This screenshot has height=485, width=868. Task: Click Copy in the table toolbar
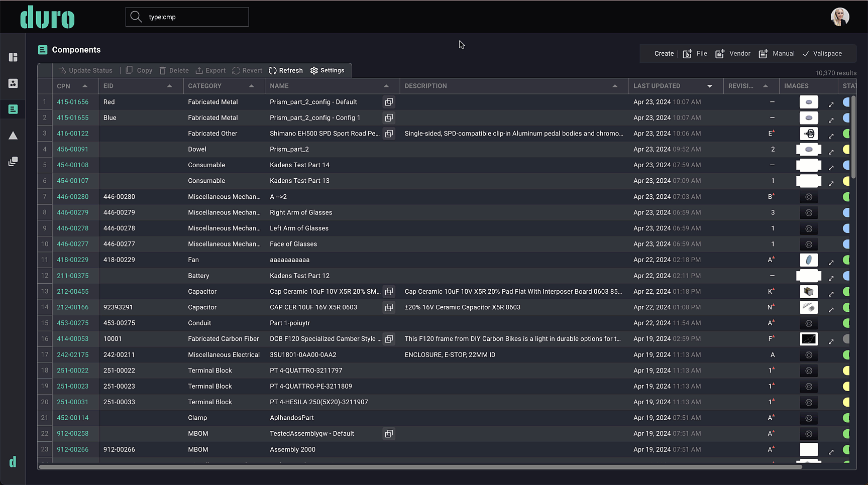(139, 70)
